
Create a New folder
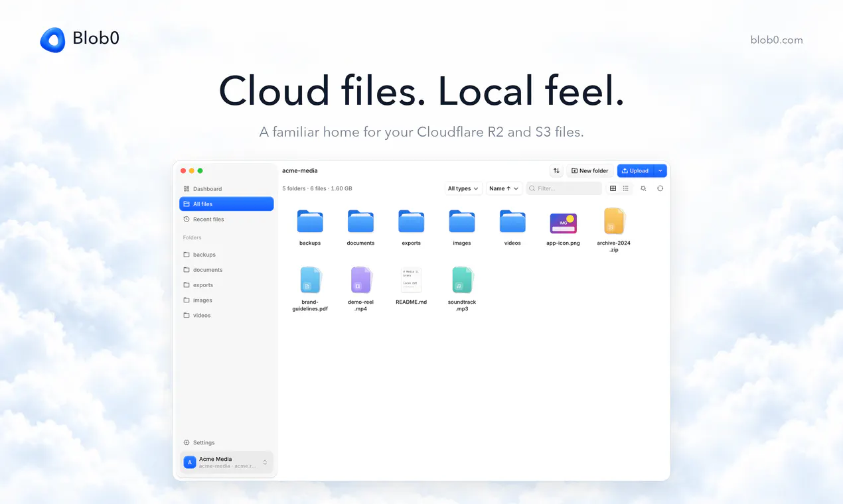click(590, 170)
